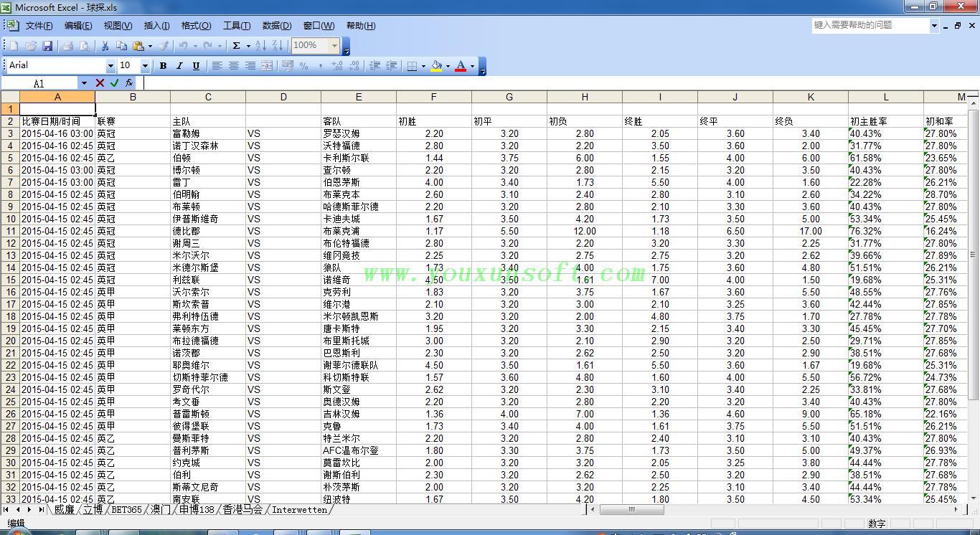The width and height of the screenshot is (980, 535).
Task: Apply borders with the Borders icon
Action: (x=412, y=66)
